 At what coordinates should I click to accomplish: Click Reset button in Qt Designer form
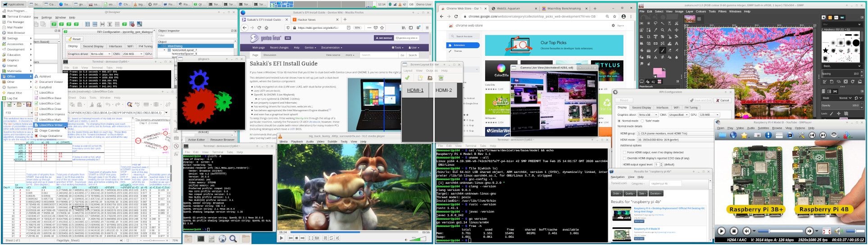(74, 39)
